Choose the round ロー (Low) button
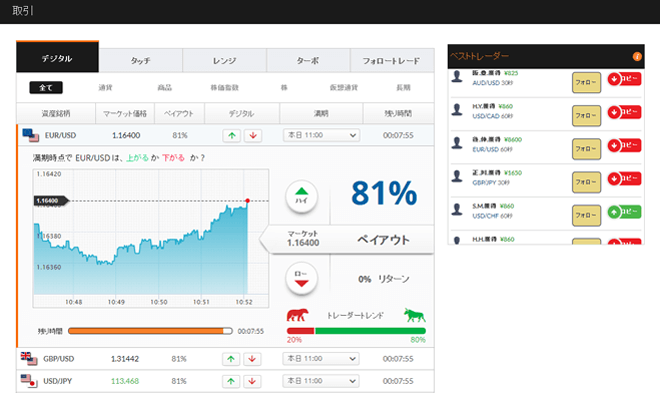The width and height of the screenshot is (660, 400). [301, 278]
